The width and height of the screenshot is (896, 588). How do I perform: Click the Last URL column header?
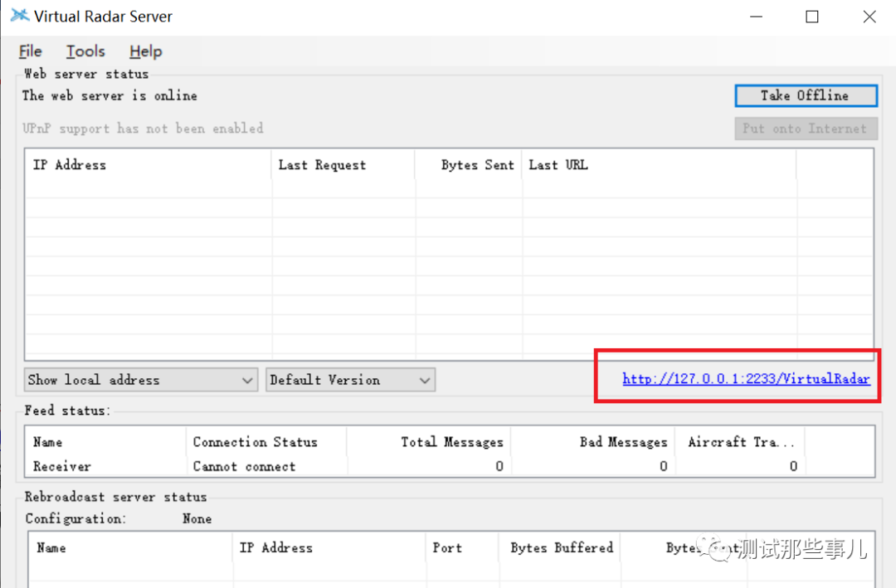click(x=659, y=165)
